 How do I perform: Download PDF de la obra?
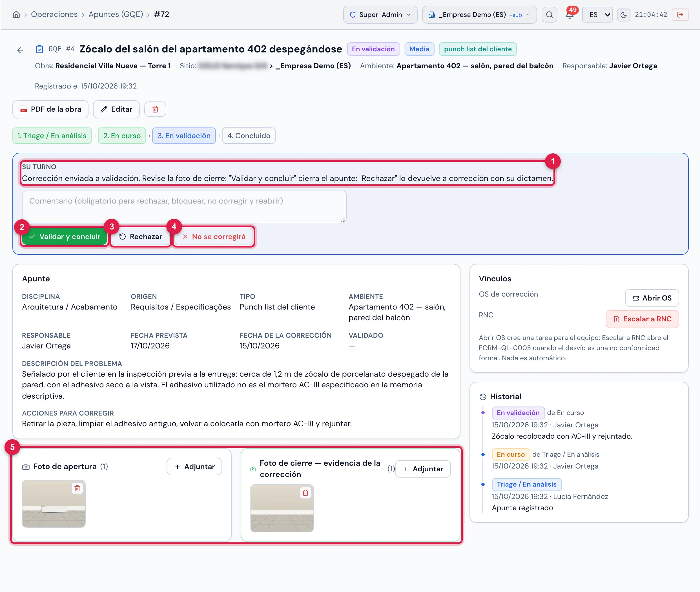point(50,109)
